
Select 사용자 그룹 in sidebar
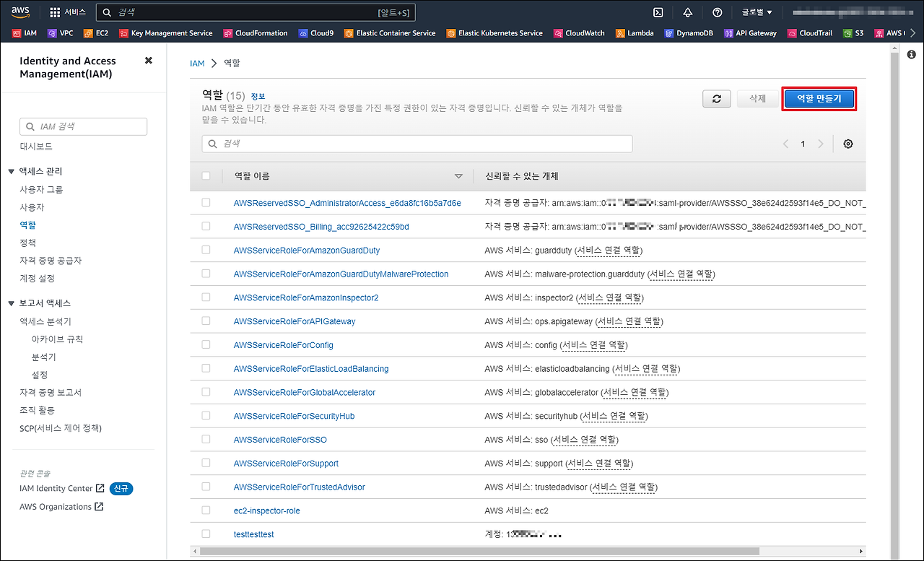[41, 189]
